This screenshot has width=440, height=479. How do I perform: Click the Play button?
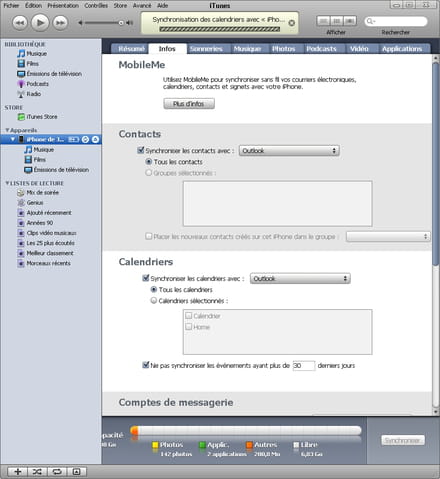[x=40, y=23]
